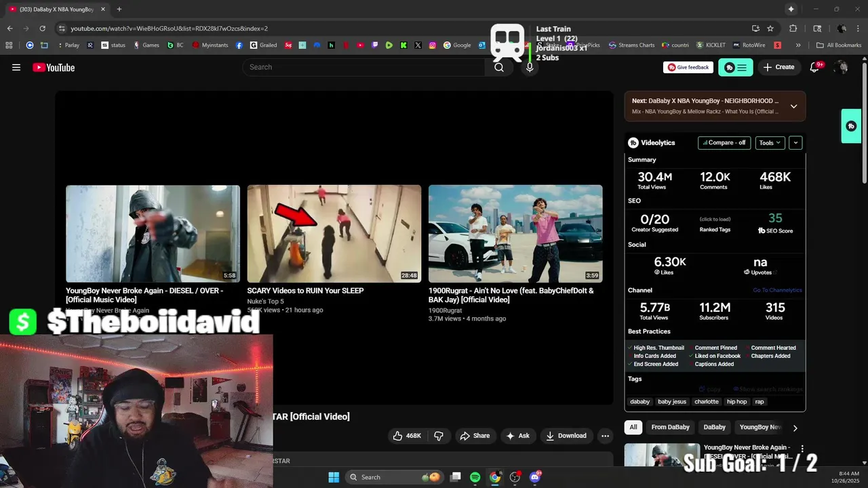The height and width of the screenshot is (488, 868).
Task: Select the From DaBaby filter chip
Action: pyautogui.click(x=670, y=428)
